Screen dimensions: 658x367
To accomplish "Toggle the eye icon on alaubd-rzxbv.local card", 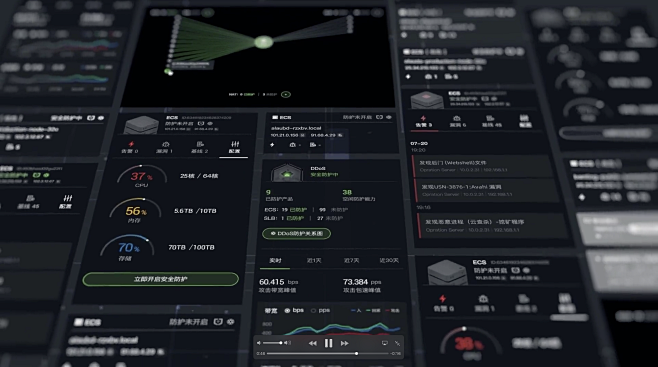I will coord(389,117).
